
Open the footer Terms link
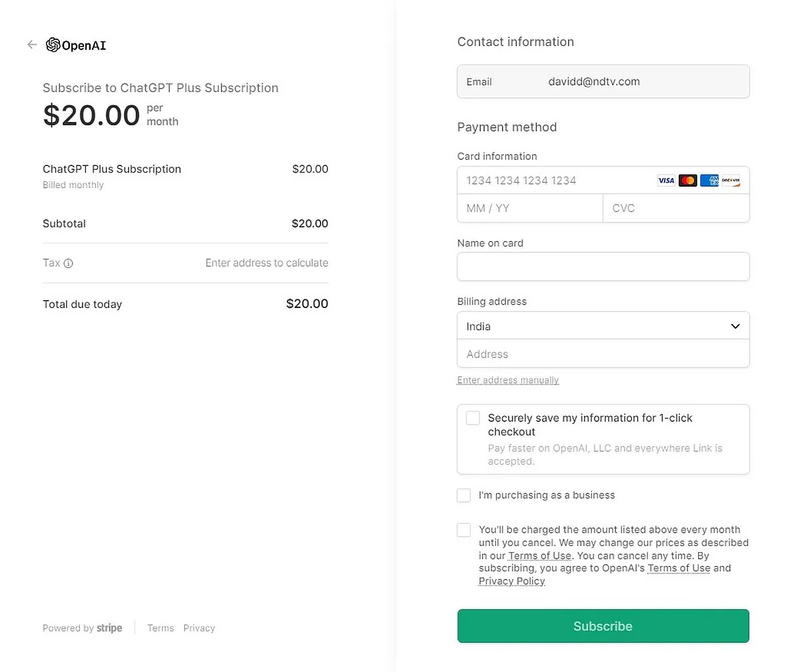161,628
